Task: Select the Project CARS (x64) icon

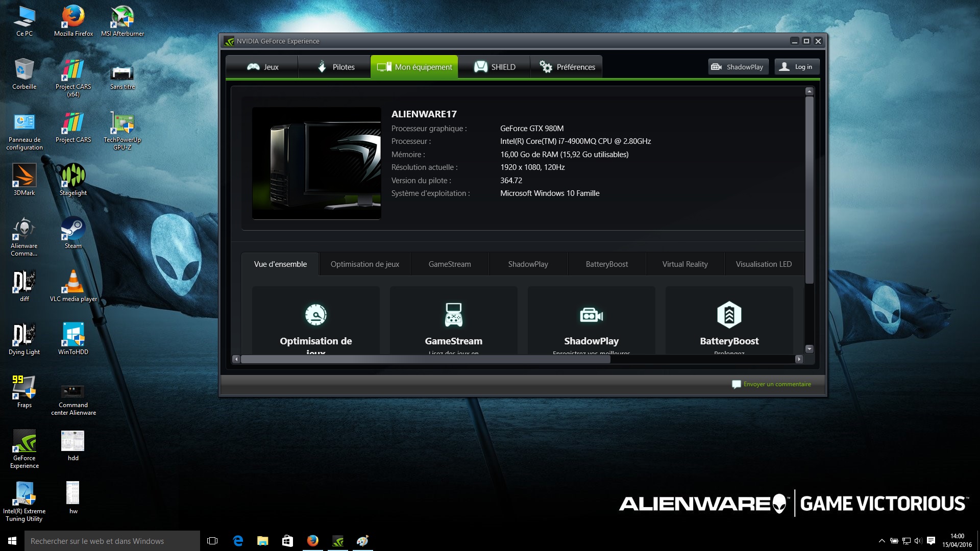Action: click(x=73, y=78)
